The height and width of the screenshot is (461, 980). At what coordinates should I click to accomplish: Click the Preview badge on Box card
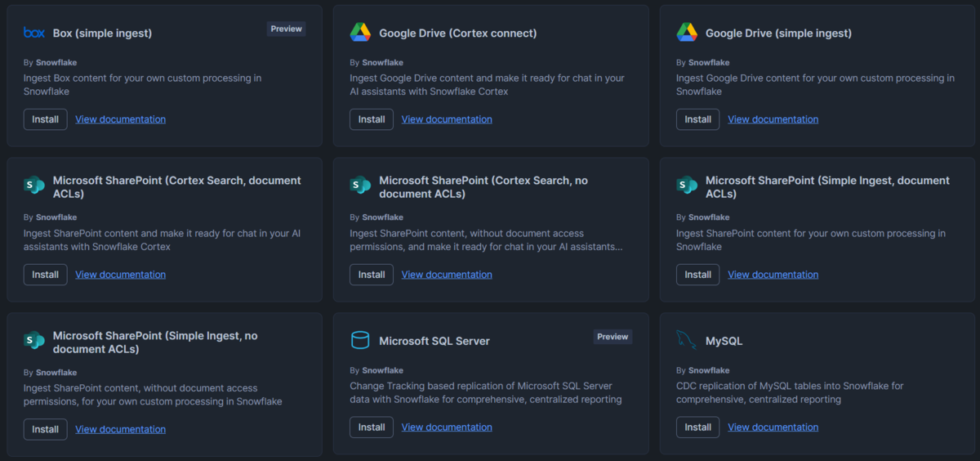click(287, 29)
